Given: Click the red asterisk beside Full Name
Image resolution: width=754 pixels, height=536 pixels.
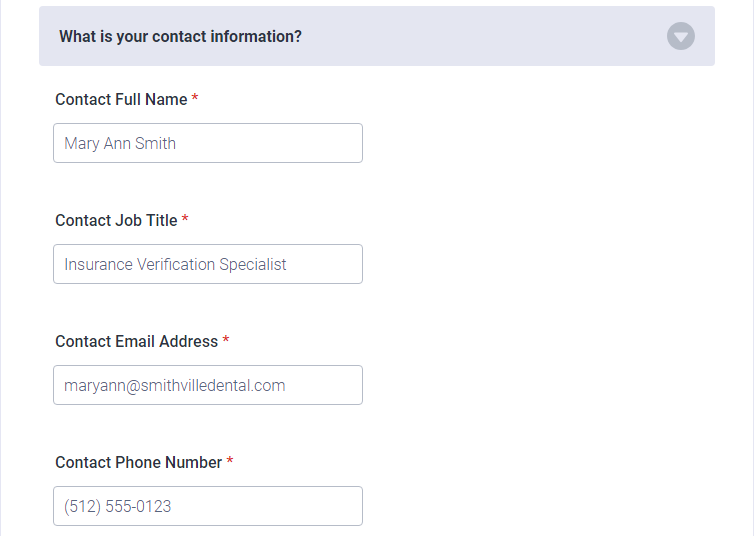Looking at the screenshot, I should (x=195, y=98).
